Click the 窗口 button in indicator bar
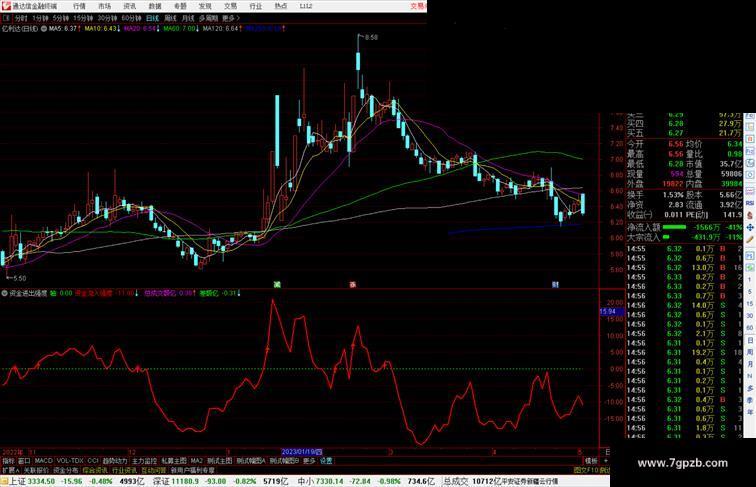 coord(24,461)
